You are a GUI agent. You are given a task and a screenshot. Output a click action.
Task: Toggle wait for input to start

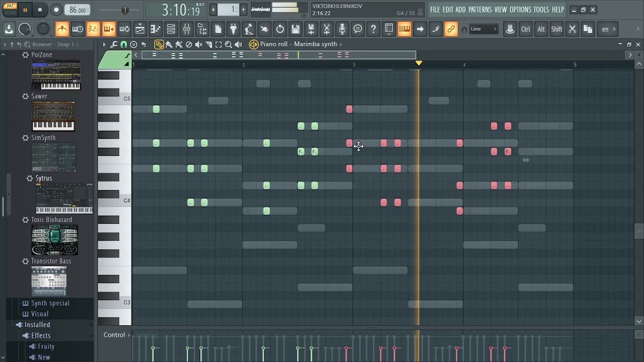(77, 29)
